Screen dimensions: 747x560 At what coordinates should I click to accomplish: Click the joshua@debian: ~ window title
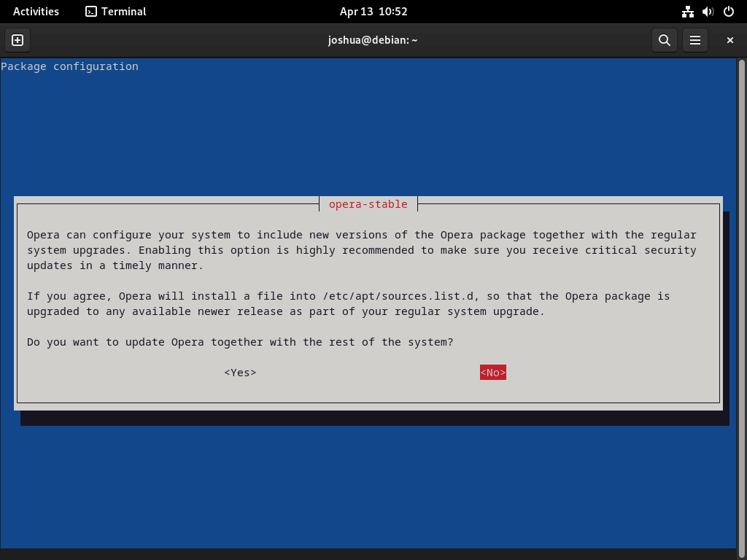pyautogui.click(x=373, y=40)
